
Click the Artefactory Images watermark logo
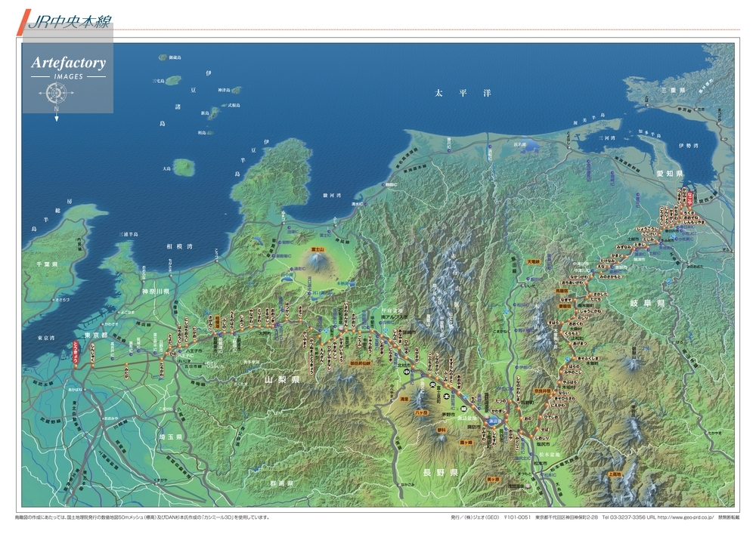pos(68,66)
